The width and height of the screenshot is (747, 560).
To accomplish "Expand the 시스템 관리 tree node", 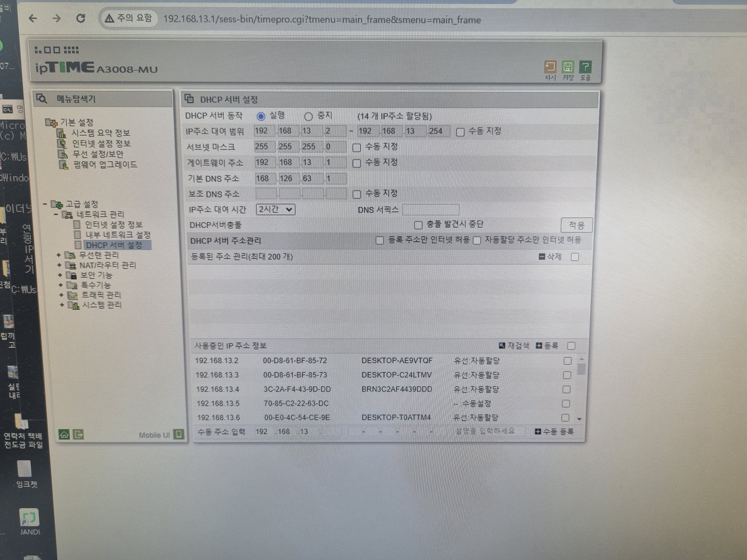I will click(62, 305).
